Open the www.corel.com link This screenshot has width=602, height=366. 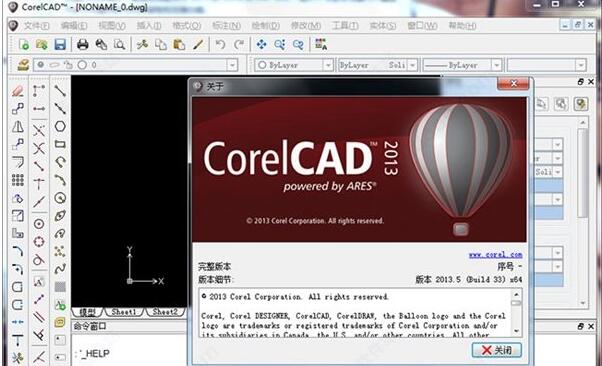(x=495, y=255)
